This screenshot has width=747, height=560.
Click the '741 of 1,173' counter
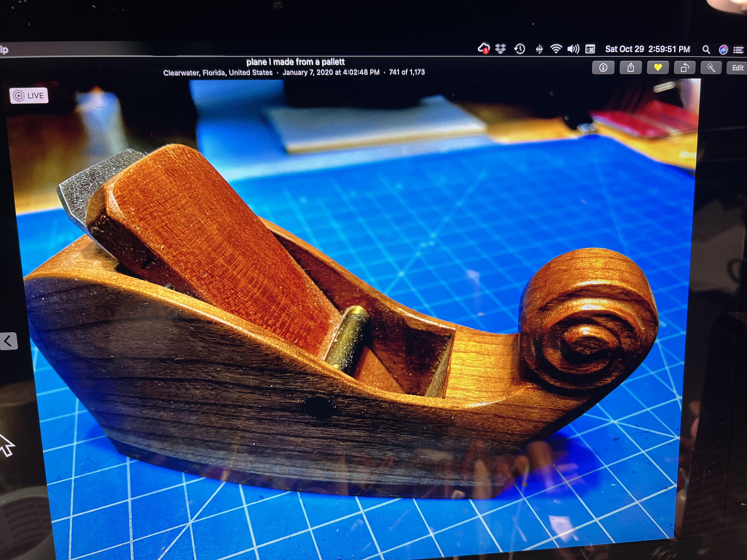[407, 72]
